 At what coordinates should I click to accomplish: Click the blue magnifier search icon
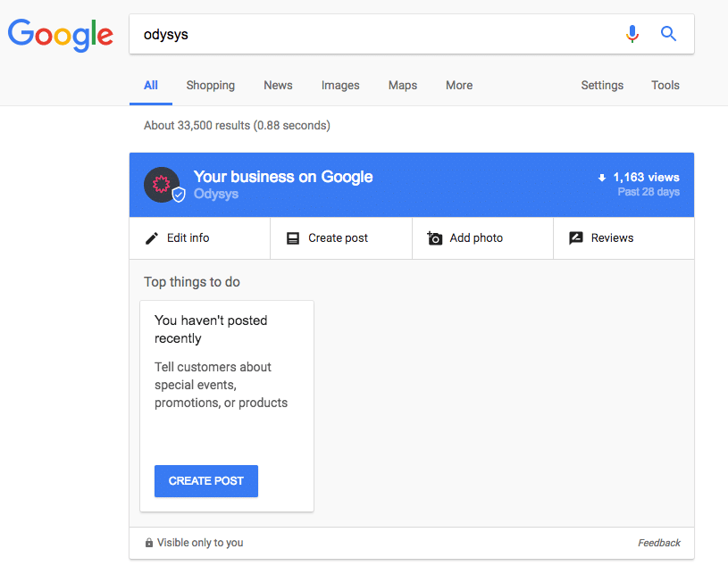(668, 33)
